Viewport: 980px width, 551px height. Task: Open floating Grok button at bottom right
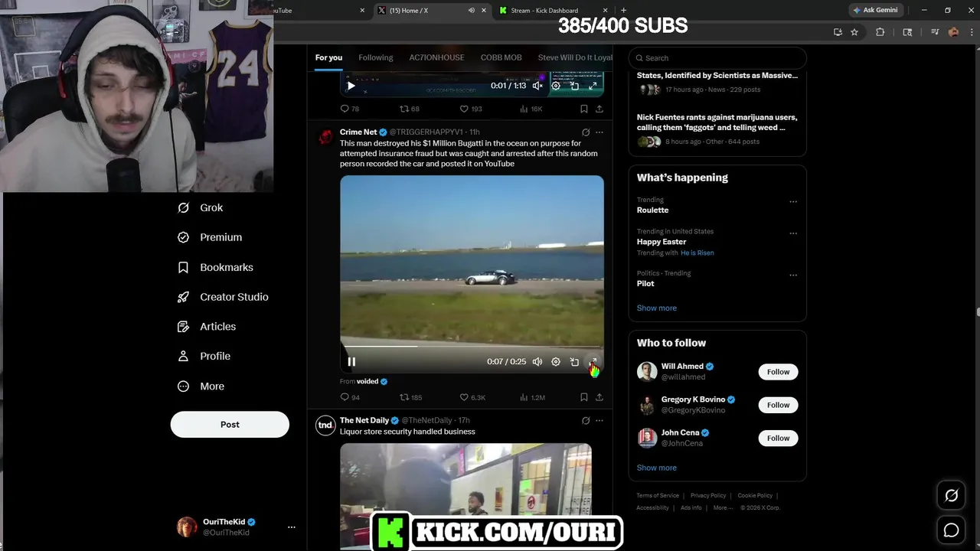952,495
